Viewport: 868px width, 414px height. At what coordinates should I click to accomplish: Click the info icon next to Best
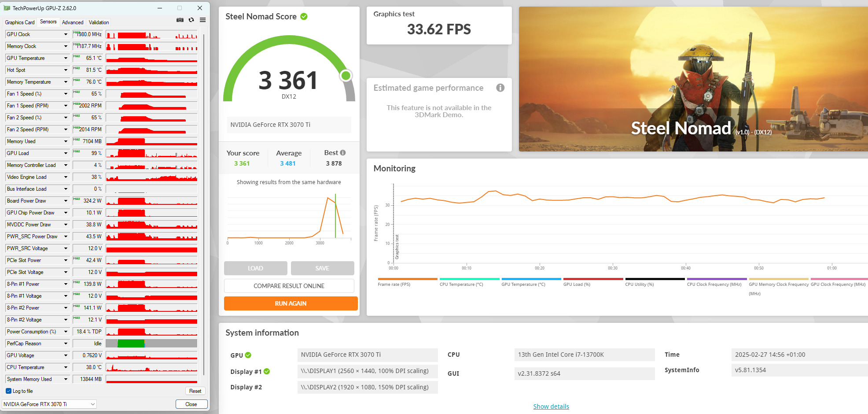tap(343, 153)
